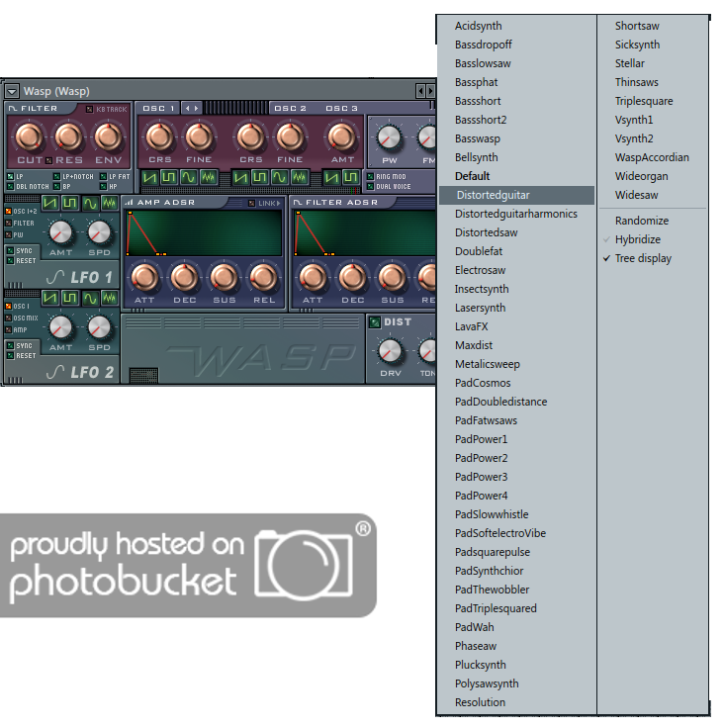
Task: Enable the HP filter type
Action: tap(104, 187)
